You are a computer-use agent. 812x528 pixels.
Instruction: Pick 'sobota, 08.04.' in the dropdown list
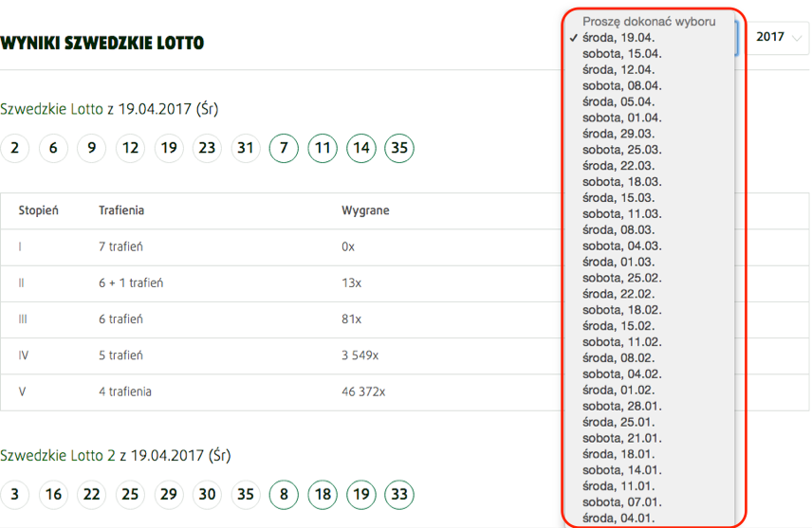pos(622,85)
